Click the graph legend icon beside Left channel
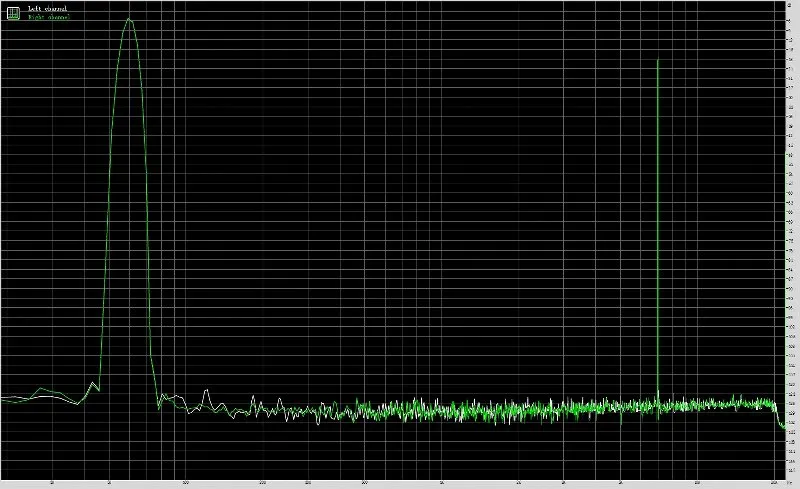 pyautogui.click(x=13, y=13)
